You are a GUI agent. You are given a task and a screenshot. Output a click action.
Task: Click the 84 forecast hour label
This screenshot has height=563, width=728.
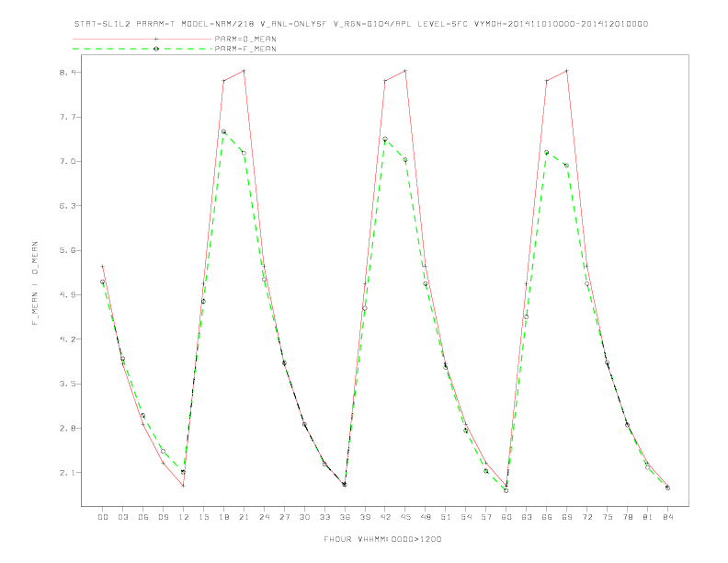[667, 517]
